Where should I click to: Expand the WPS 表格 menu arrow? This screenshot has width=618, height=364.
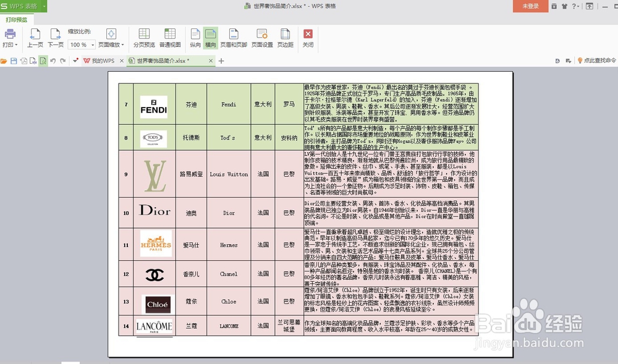tap(44, 6)
